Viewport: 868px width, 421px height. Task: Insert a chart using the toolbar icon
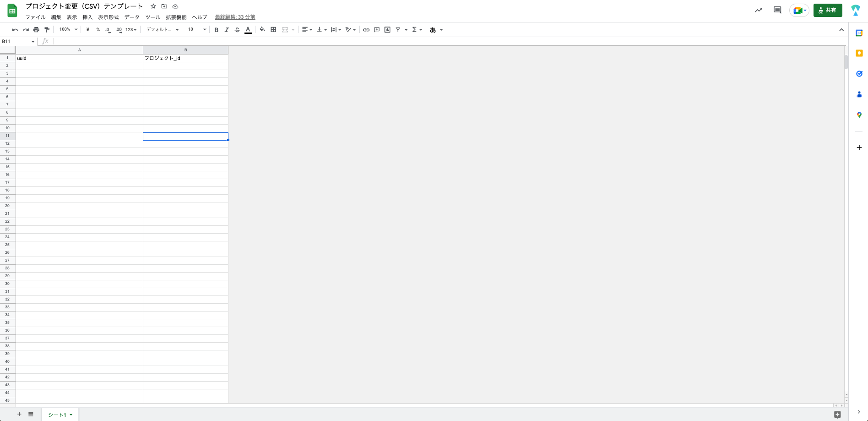pos(387,30)
